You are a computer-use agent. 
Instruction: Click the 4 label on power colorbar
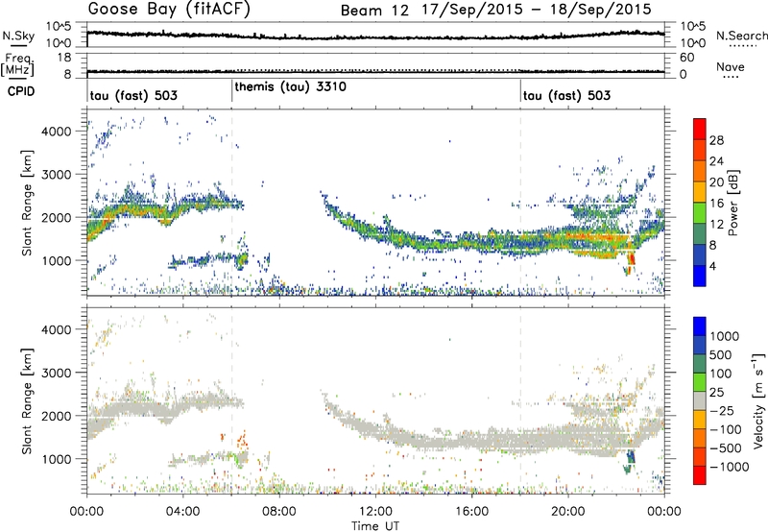(x=712, y=267)
